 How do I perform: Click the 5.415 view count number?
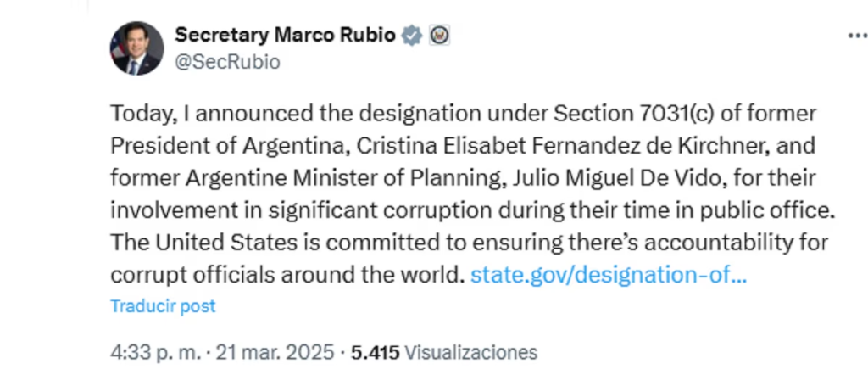point(376,352)
